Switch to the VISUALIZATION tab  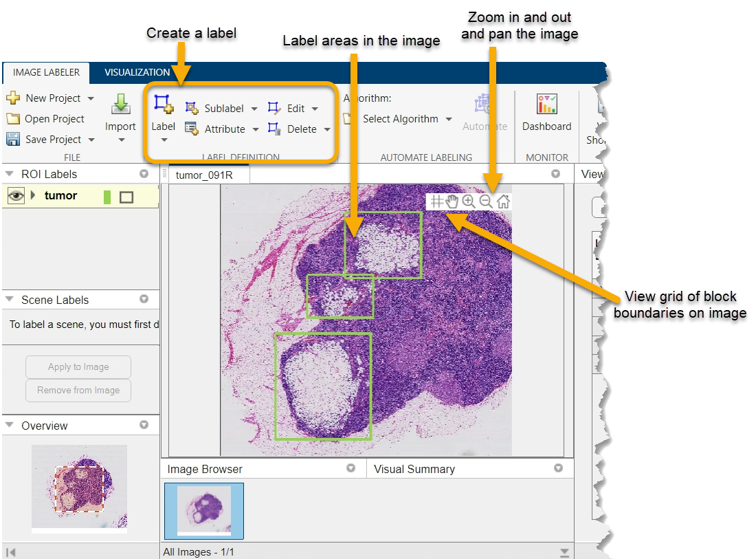click(x=137, y=72)
